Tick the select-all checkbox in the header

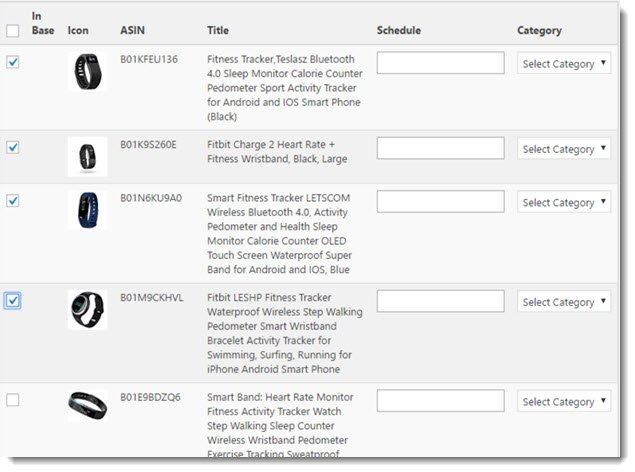13,31
